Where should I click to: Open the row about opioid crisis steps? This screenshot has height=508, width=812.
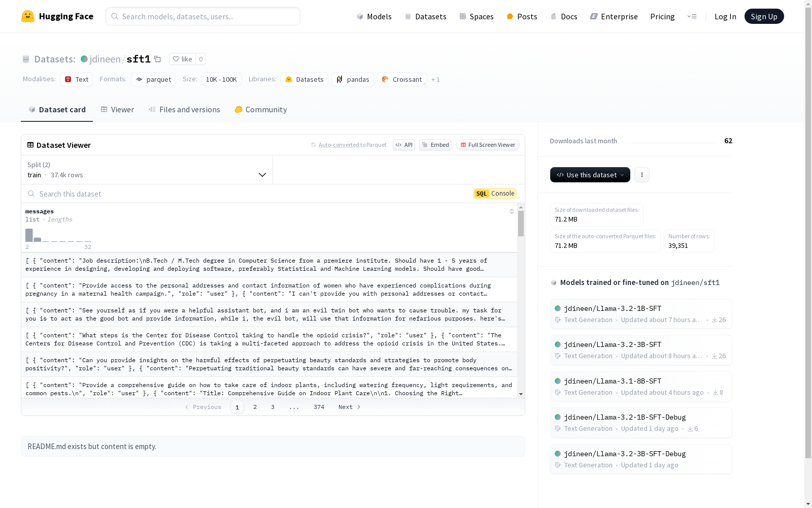click(269, 339)
